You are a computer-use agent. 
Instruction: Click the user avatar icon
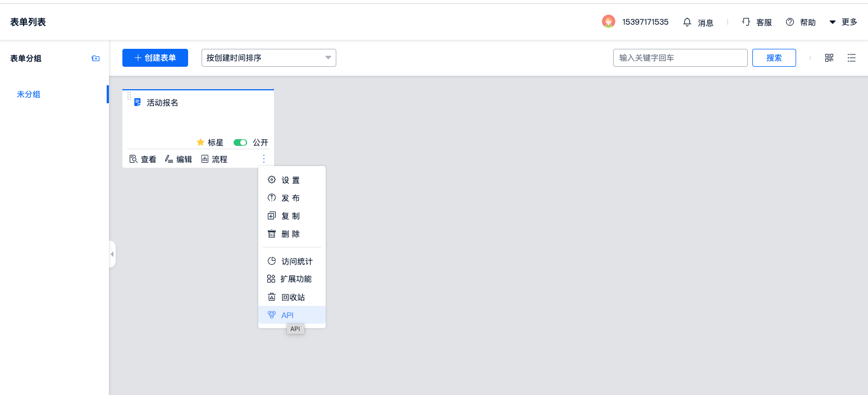608,22
